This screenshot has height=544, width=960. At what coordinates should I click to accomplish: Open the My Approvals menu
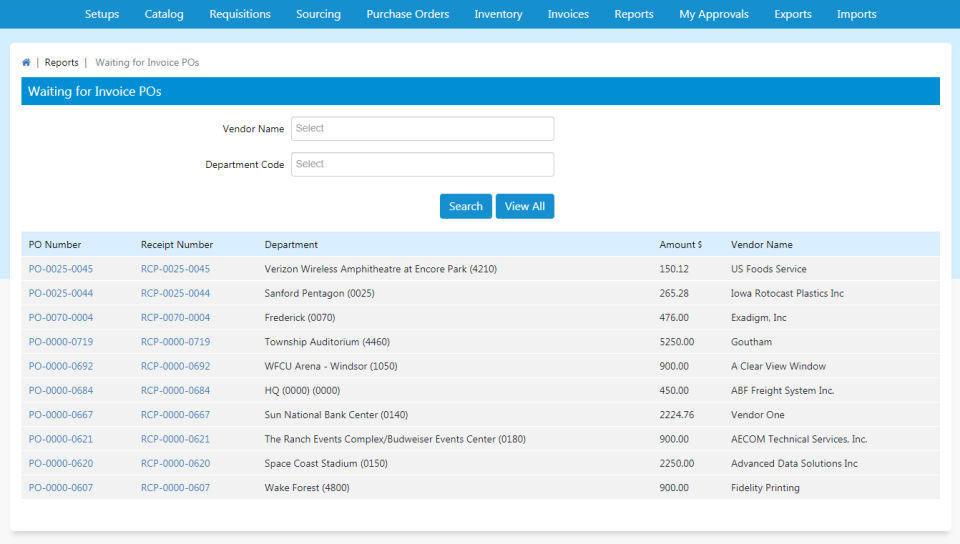[713, 14]
